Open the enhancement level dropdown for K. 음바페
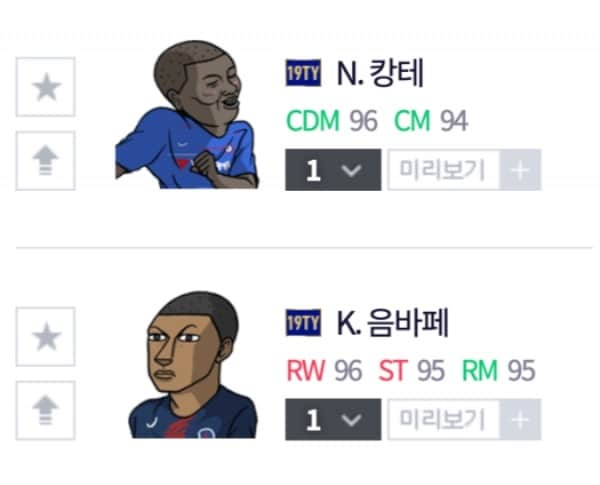The height and width of the screenshot is (485, 600). click(x=333, y=420)
